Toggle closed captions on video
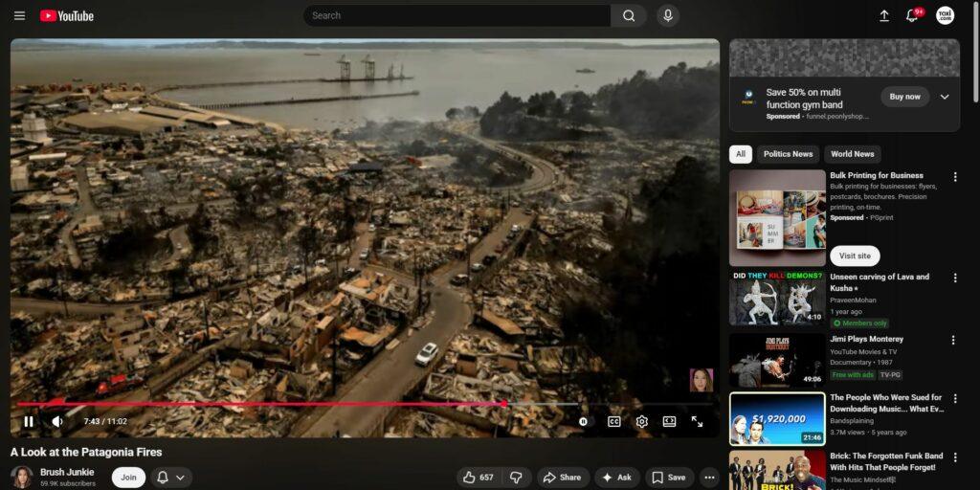This screenshot has height=490, width=980. coord(613,421)
